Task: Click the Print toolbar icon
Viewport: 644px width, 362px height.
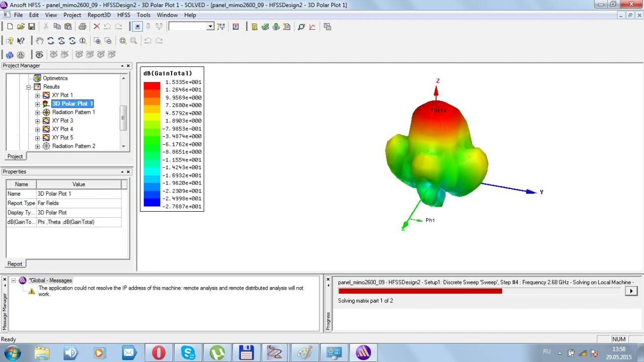Action: tap(82, 27)
